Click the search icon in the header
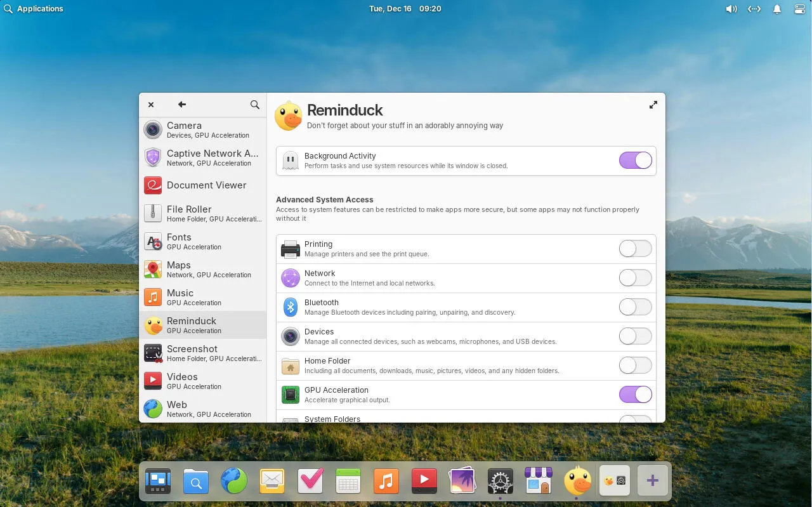812x507 pixels. point(254,105)
